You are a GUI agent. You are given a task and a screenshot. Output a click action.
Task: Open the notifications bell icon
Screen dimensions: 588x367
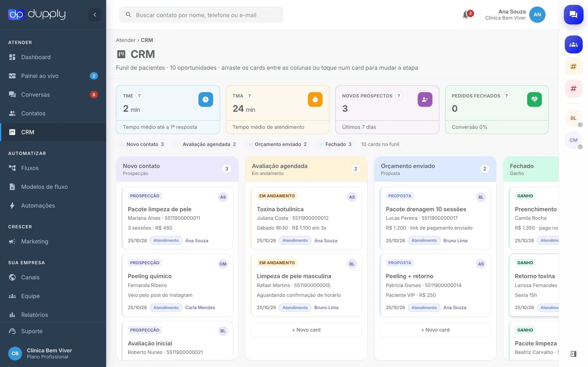click(465, 15)
